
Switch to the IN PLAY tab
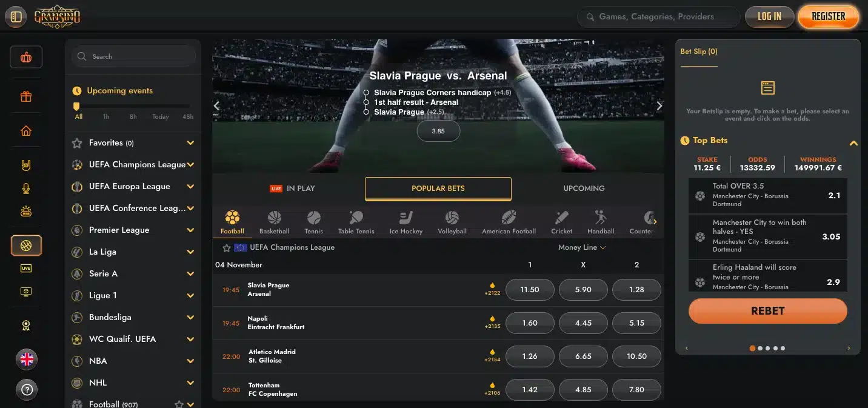pyautogui.click(x=293, y=189)
